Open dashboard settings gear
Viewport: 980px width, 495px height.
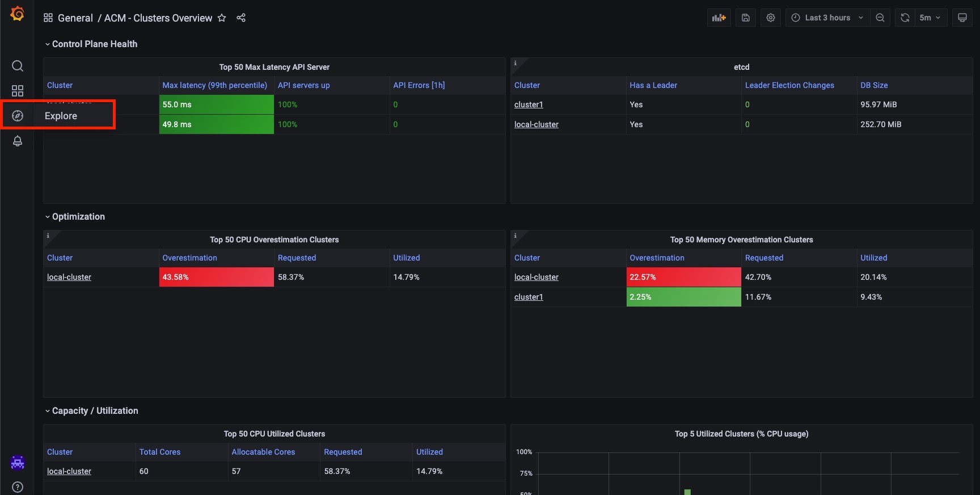pos(771,18)
